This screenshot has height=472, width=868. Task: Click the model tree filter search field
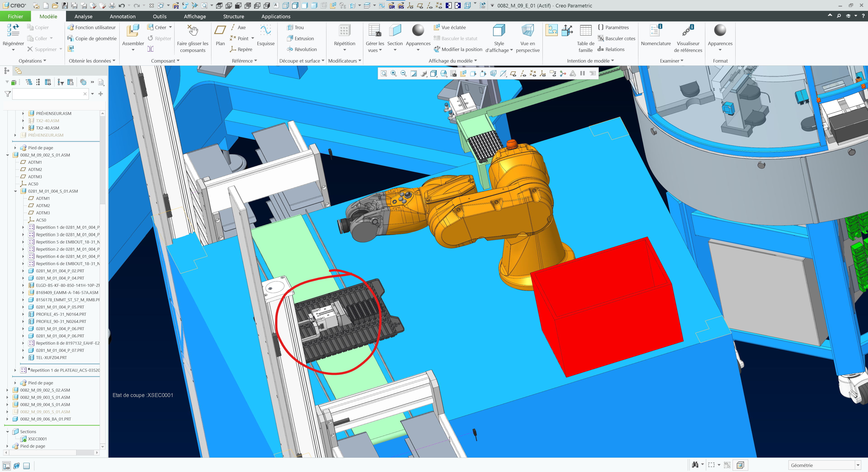pyautogui.click(x=47, y=94)
